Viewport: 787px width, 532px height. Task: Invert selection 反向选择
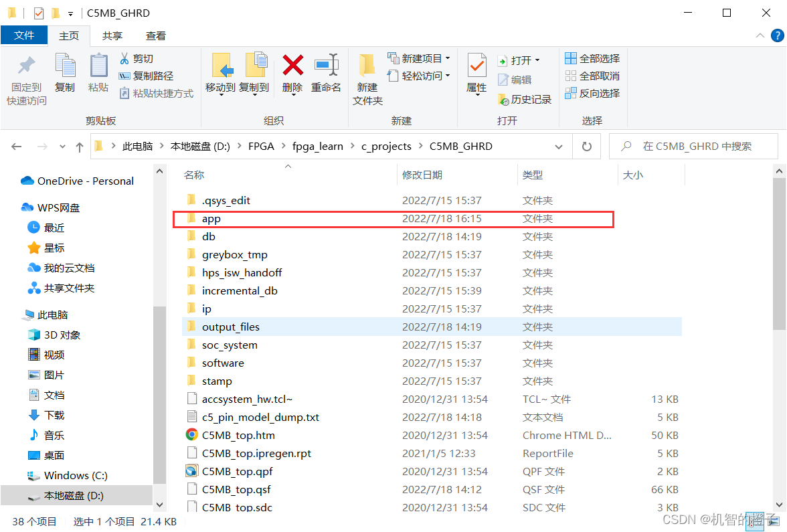click(592, 94)
